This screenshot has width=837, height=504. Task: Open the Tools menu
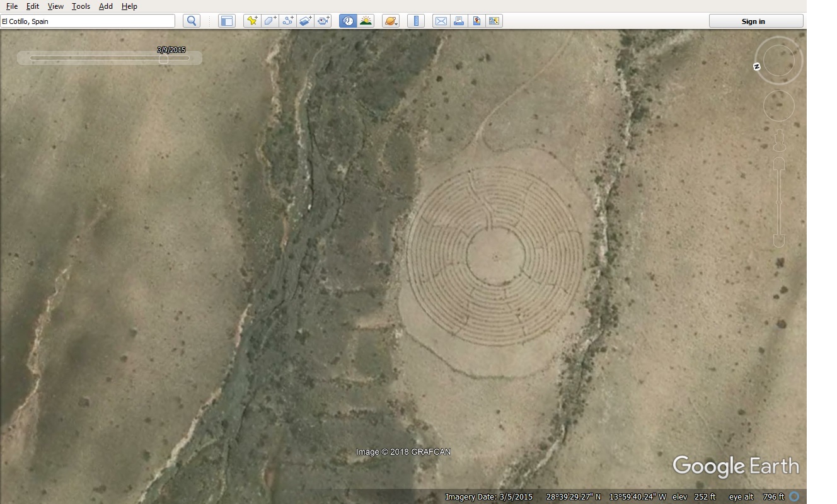click(x=81, y=6)
